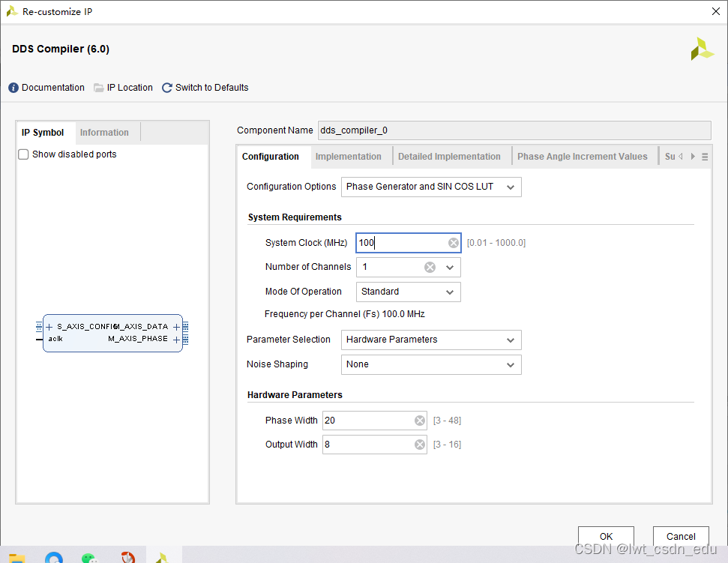728x563 pixels.
Task: Open the Parameter Selection dropdown
Action: [431, 340]
